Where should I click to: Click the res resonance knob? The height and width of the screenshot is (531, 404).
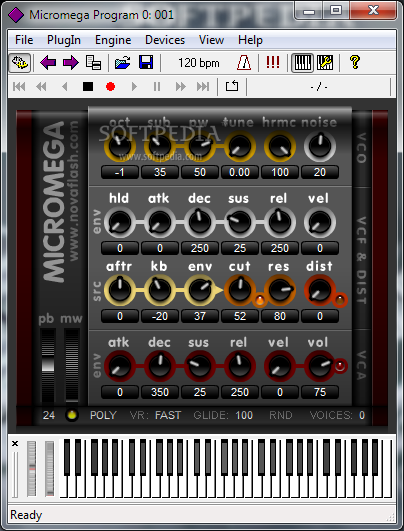pos(280,290)
